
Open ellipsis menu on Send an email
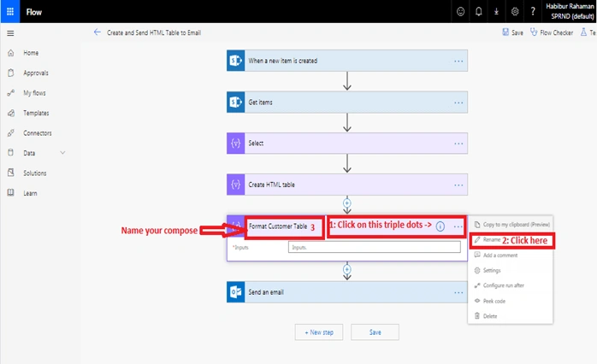(458, 292)
